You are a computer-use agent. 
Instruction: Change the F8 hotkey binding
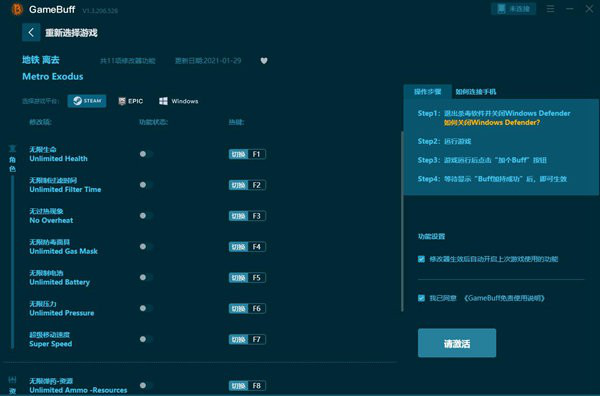pyautogui.click(x=247, y=386)
